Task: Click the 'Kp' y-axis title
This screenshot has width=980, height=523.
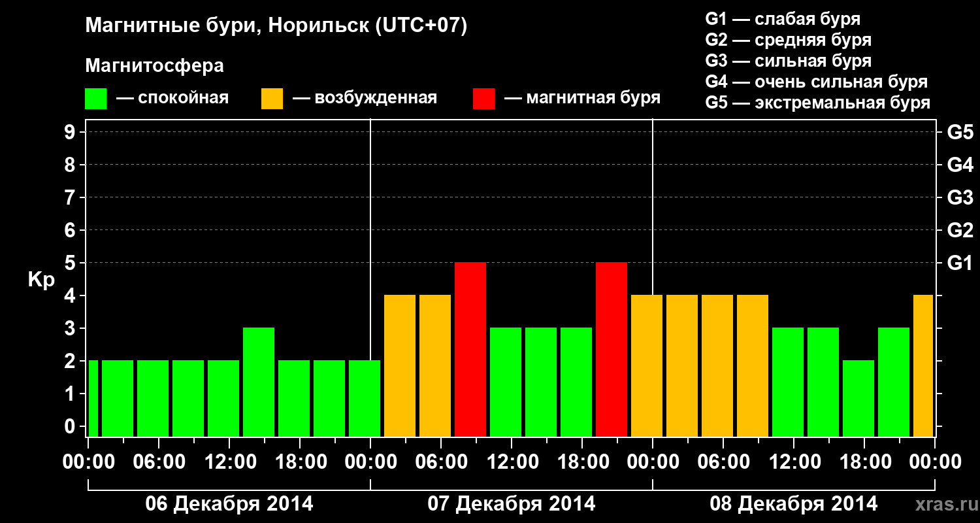Action: [x=41, y=280]
